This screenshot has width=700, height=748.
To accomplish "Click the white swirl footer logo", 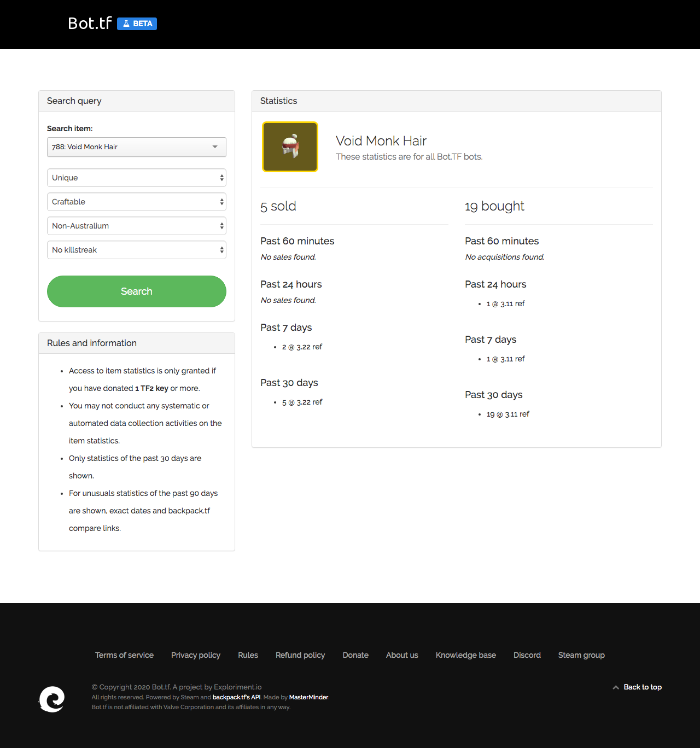I will coord(52,699).
